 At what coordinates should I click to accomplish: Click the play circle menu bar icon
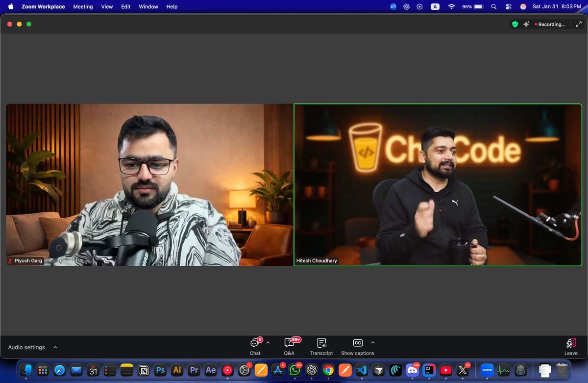click(420, 6)
